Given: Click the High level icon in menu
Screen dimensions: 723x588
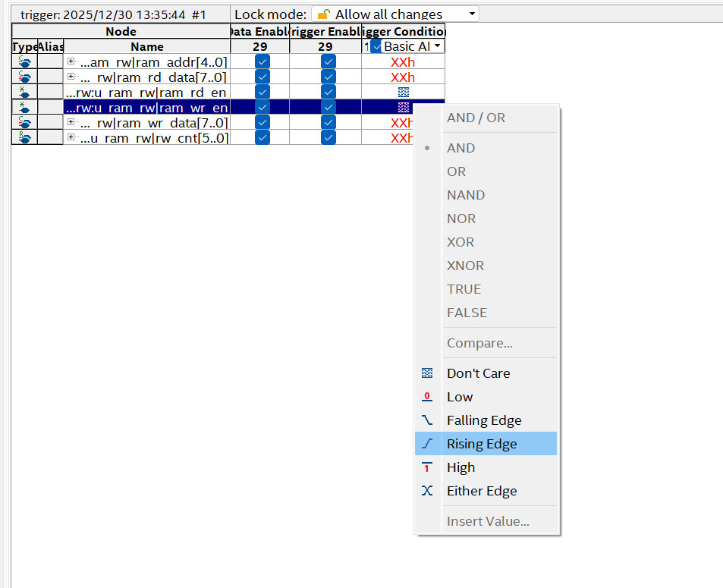Looking at the screenshot, I should (427, 467).
